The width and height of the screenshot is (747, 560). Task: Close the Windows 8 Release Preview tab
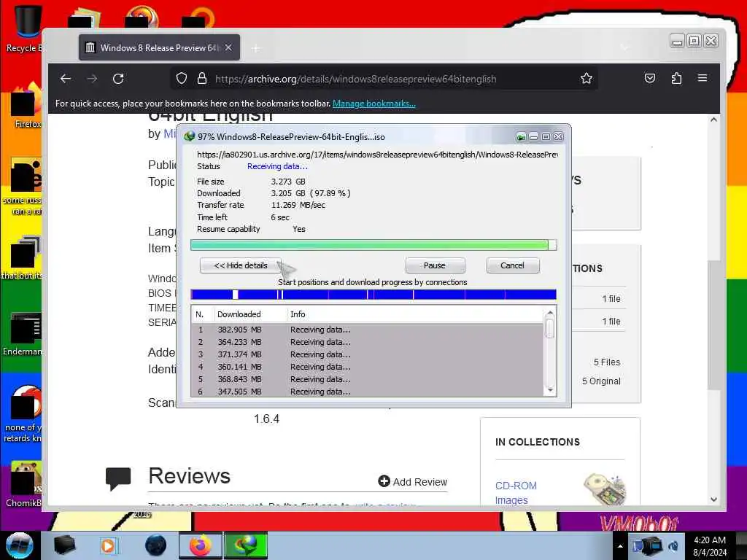pos(228,47)
